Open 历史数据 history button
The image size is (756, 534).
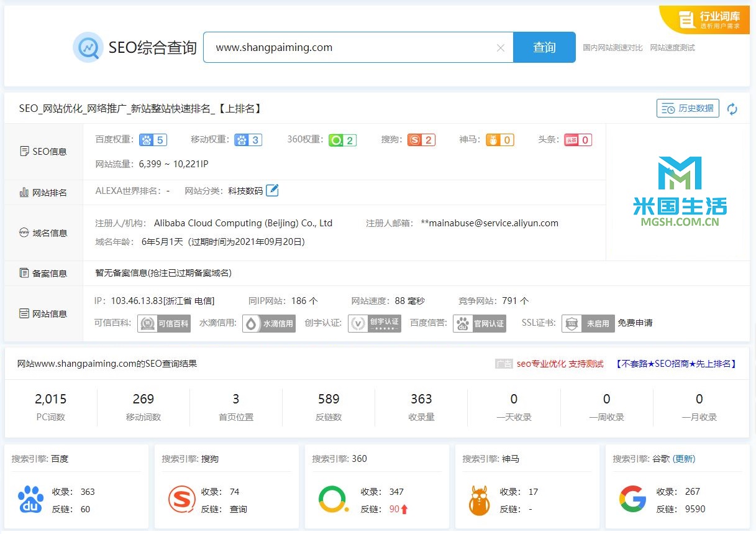pos(688,108)
